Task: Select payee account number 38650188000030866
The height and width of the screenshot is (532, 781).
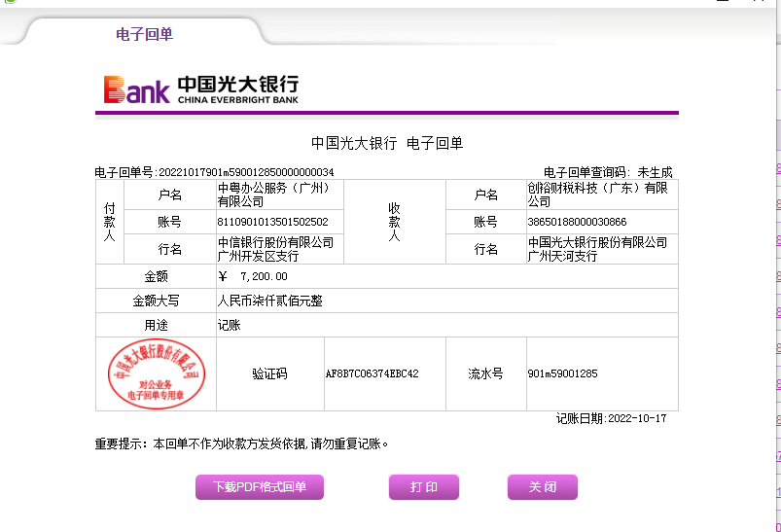Action: point(577,222)
